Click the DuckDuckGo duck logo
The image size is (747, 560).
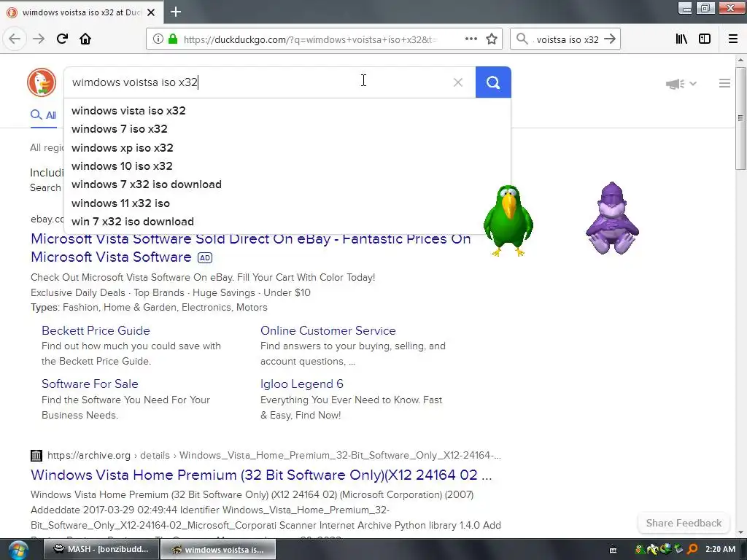click(42, 82)
